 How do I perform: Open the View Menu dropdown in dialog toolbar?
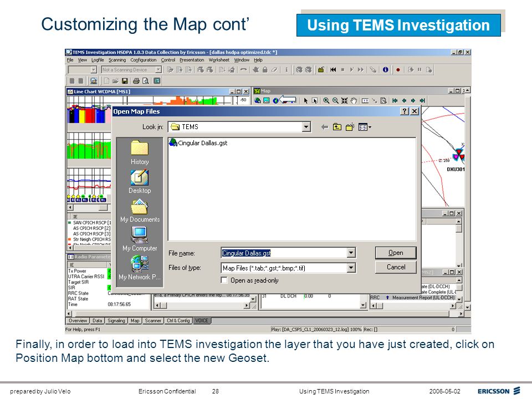(x=365, y=127)
